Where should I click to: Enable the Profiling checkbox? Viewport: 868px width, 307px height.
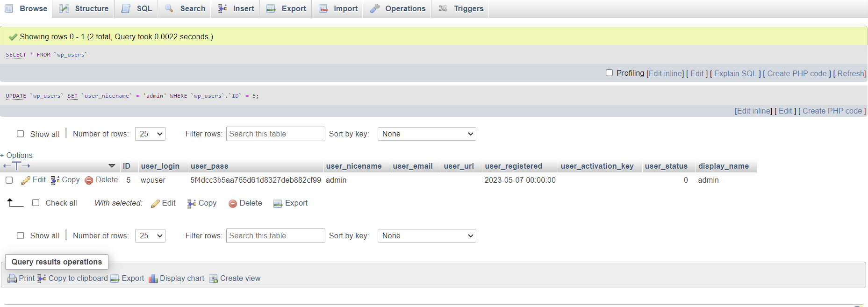(609, 73)
